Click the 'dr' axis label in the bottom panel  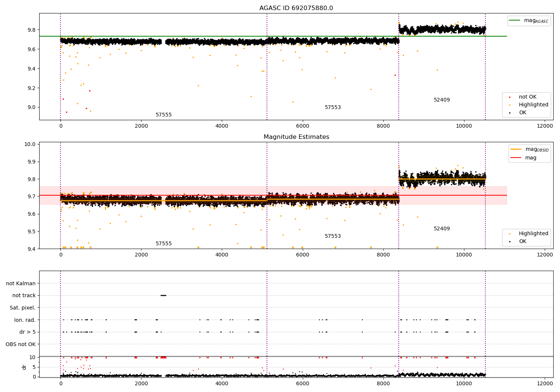(x=24, y=367)
